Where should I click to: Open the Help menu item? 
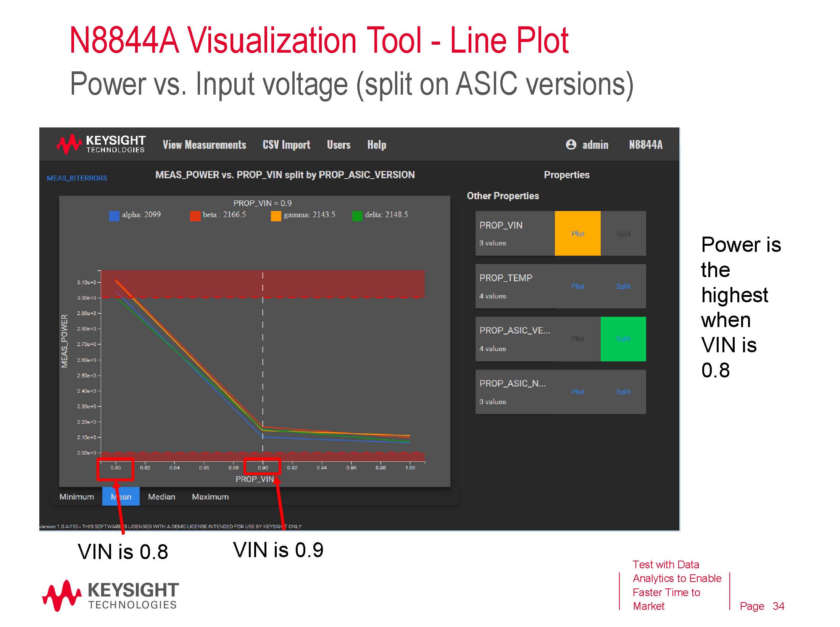click(x=377, y=145)
